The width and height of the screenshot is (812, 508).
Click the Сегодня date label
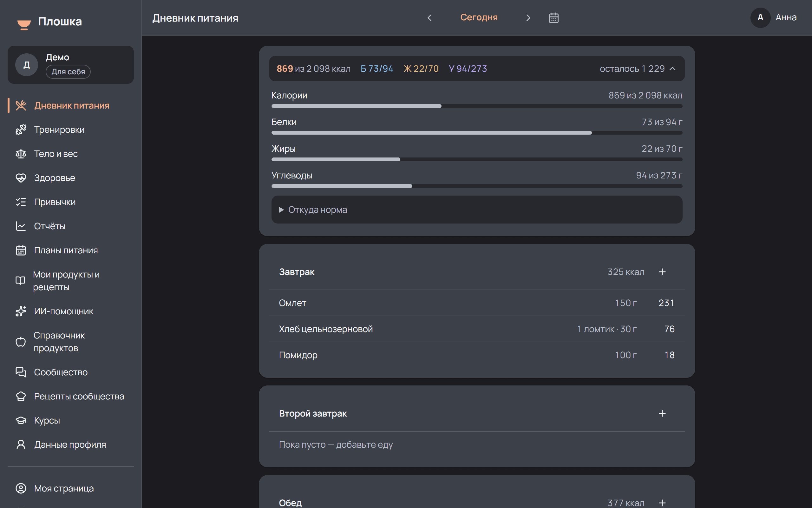(x=479, y=17)
